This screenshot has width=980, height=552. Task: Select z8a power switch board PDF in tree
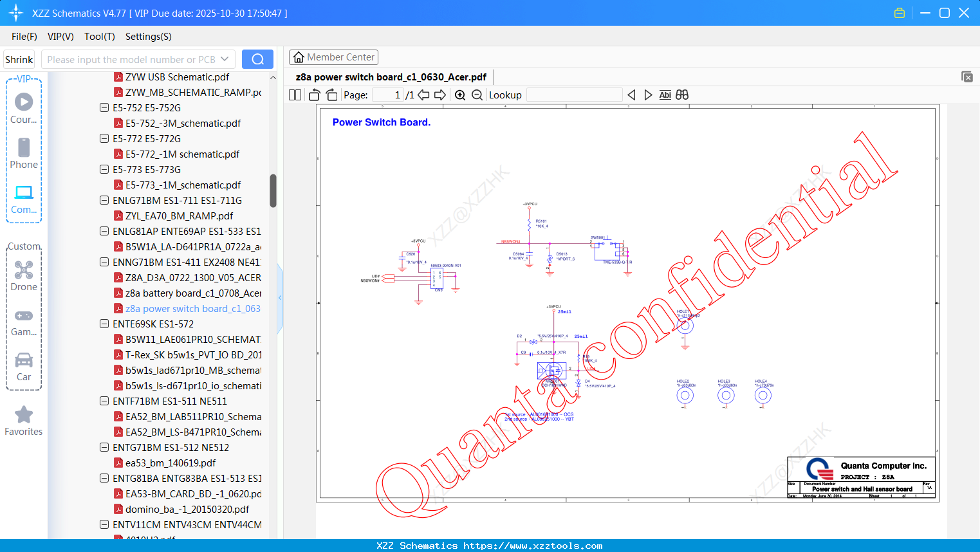(x=193, y=309)
